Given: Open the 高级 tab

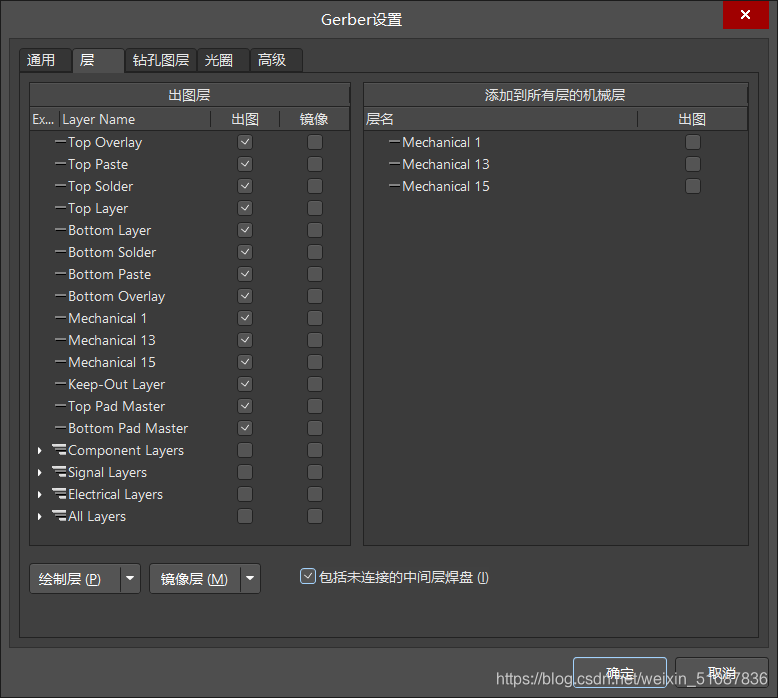Looking at the screenshot, I should tap(272, 60).
